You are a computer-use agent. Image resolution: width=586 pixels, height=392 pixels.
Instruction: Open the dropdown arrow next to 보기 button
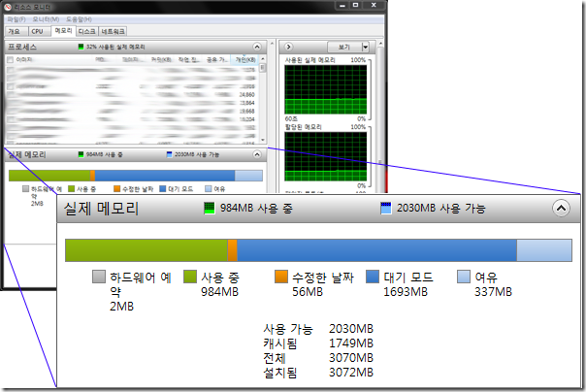(x=365, y=47)
